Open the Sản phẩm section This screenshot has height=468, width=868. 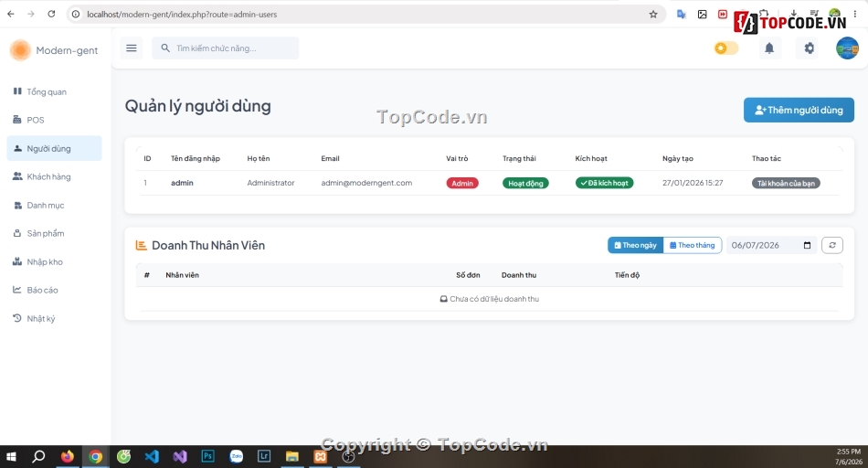pos(54,233)
